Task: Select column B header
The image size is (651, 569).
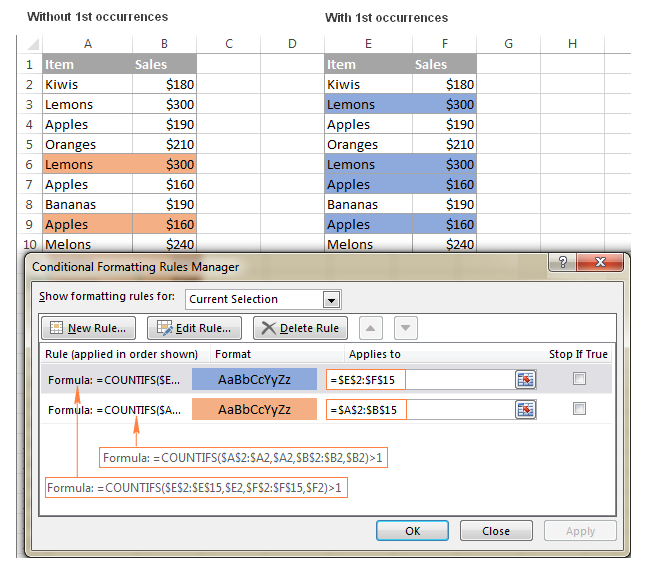Action: (x=164, y=44)
